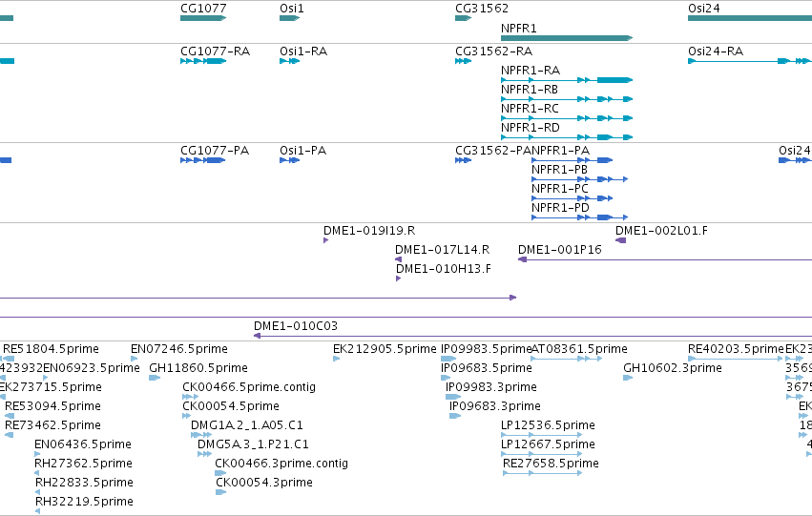Click the DME1-001P16 BAC arrow head

coord(523,259)
